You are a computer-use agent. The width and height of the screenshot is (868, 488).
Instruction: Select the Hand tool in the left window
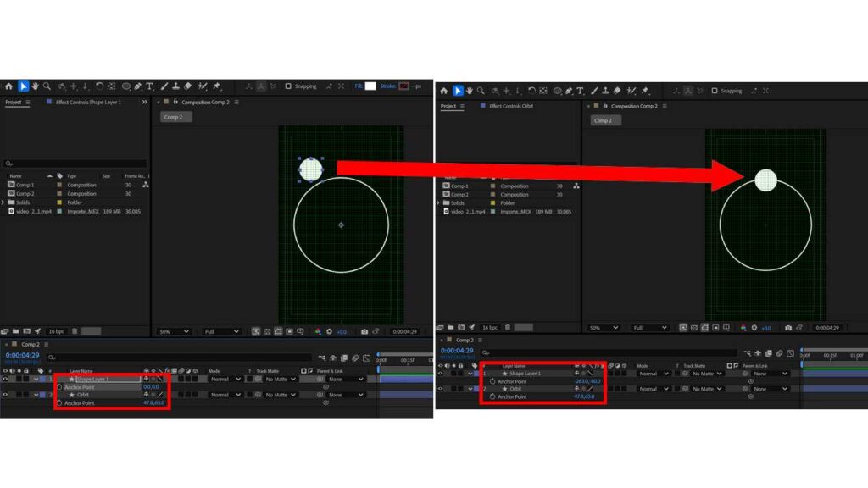click(x=36, y=86)
